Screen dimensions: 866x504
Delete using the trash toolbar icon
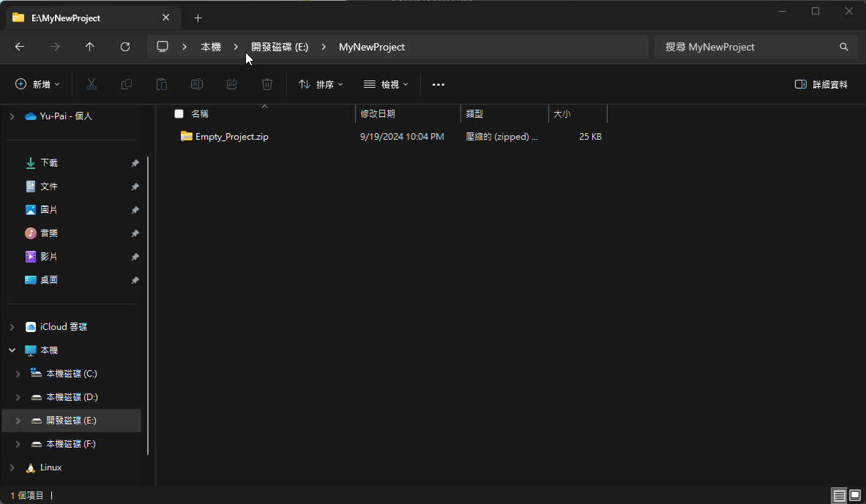coord(266,84)
